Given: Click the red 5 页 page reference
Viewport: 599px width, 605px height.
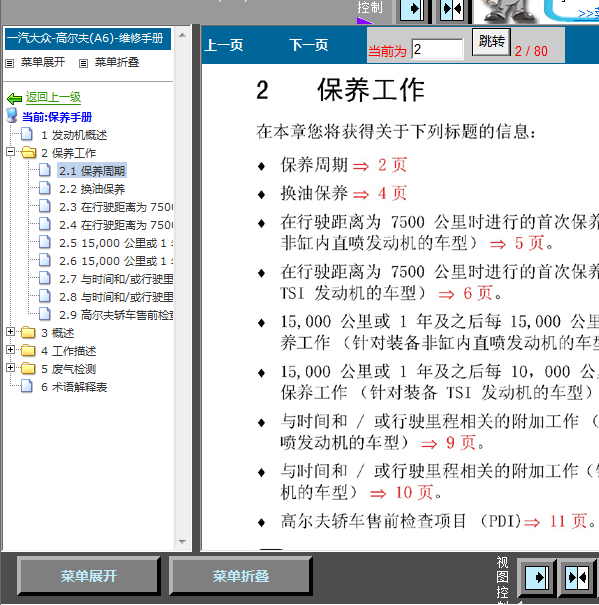Looking at the screenshot, I should pos(530,243).
